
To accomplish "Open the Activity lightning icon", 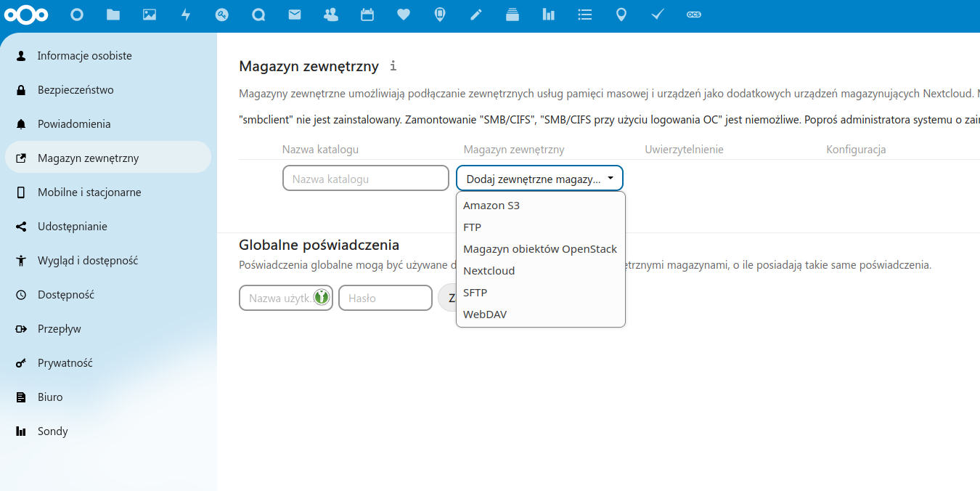I will coord(186,15).
